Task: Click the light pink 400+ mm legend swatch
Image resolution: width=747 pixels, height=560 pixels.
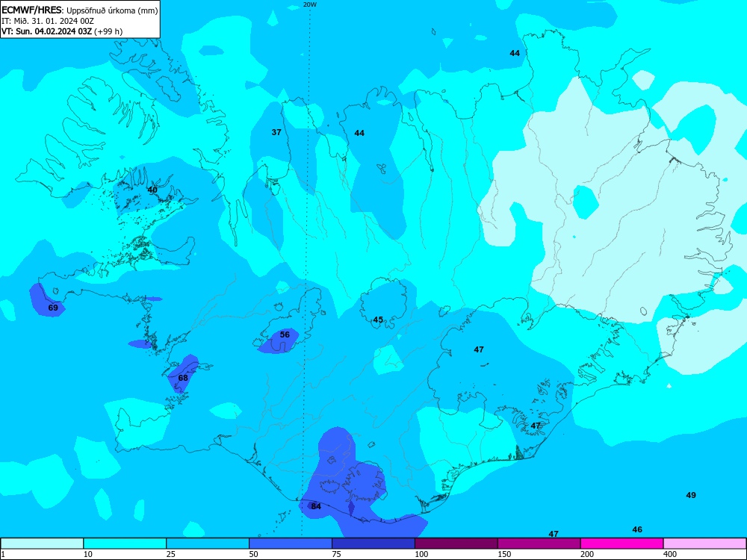Action: click(705, 544)
